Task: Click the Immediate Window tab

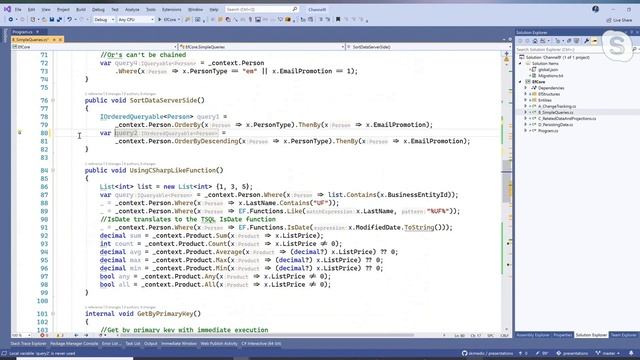Action: 179,344
